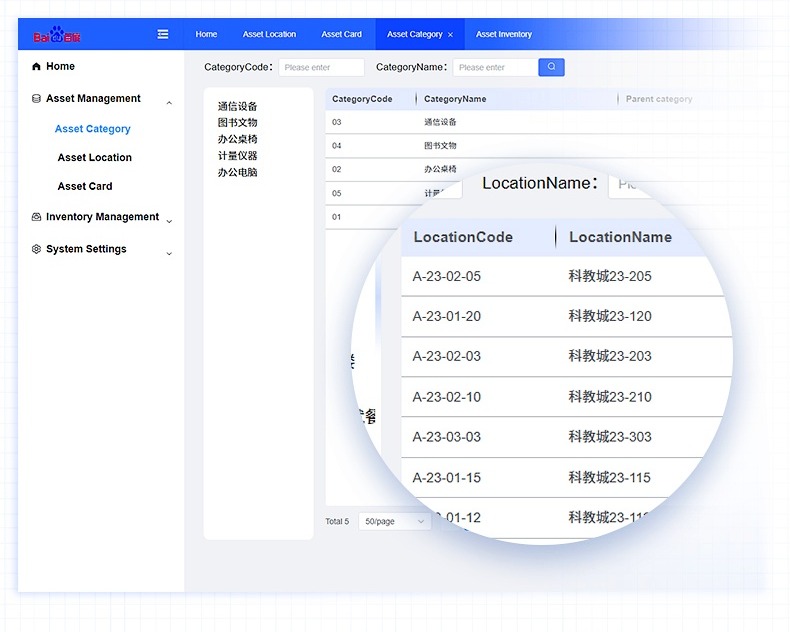Open Asset Location in the sidebar
790x632 pixels.
tap(94, 157)
